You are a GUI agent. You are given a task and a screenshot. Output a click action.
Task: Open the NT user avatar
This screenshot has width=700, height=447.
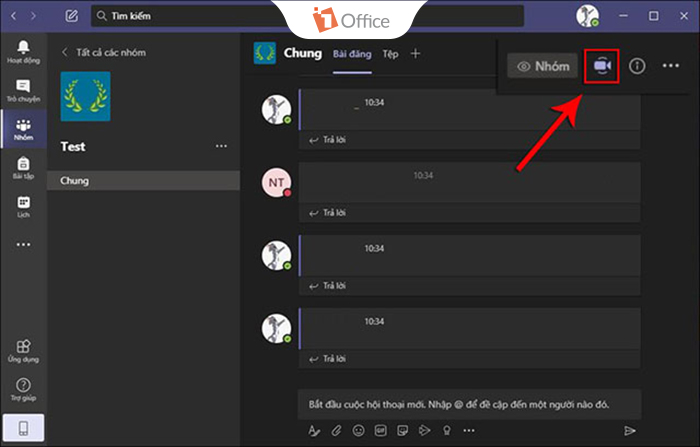[276, 182]
